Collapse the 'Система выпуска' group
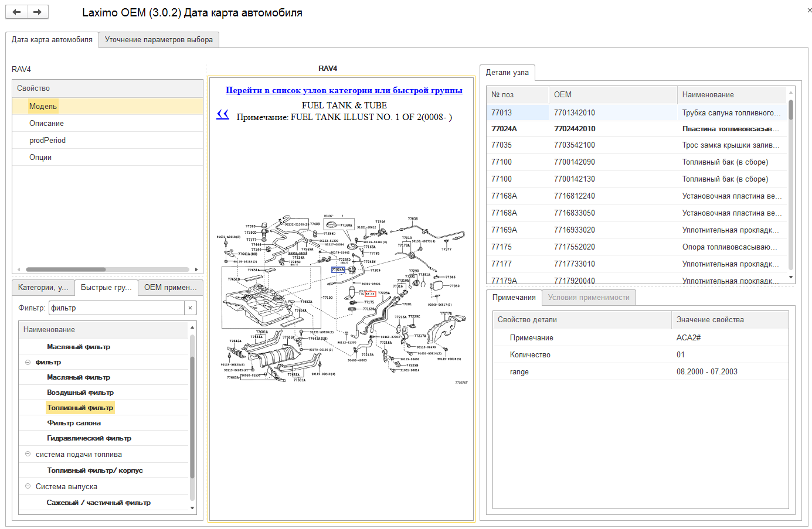812x529 pixels. point(28,486)
